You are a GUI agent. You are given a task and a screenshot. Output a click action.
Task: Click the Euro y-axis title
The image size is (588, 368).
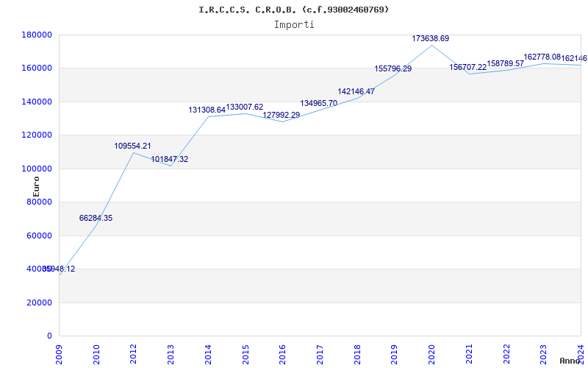pyautogui.click(x=37, y=186)
